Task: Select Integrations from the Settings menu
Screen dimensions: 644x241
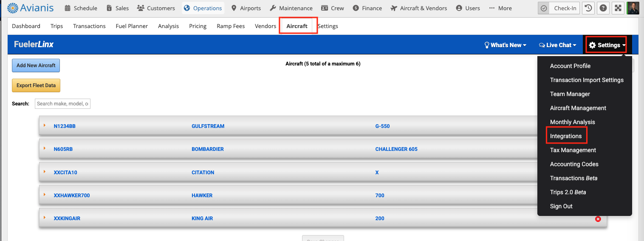Action: click(x=565, y=136)
